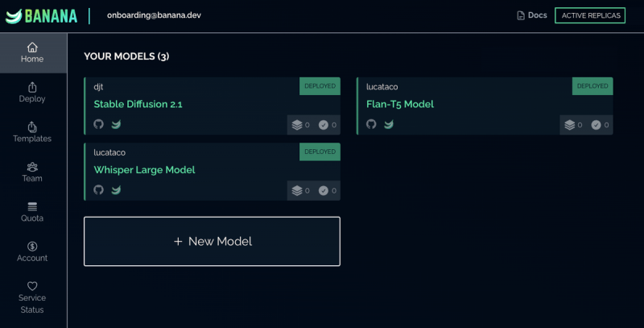Open Deploy section in sidebar
Image resolution: width=644 pixels, height=328 pixels.
tap(32, 93)
